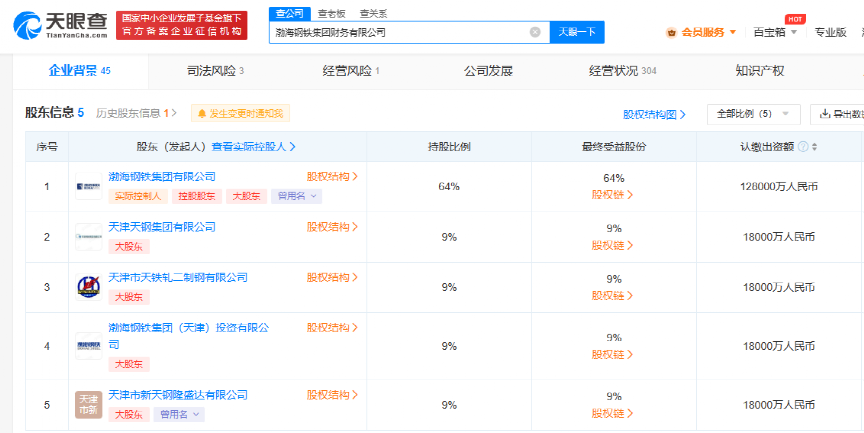The height and width of the screenshot is (433, 864).
Task: Switch to the 知识产权 tab
Action: [760, 71]
